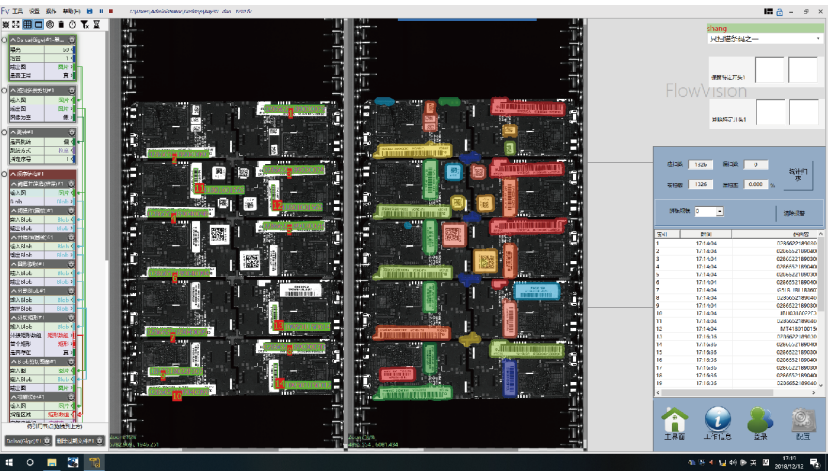Click the highlighted FlowVision taskbar app
This screenshot has height=476, width=830.
click(x=94, y=463)
